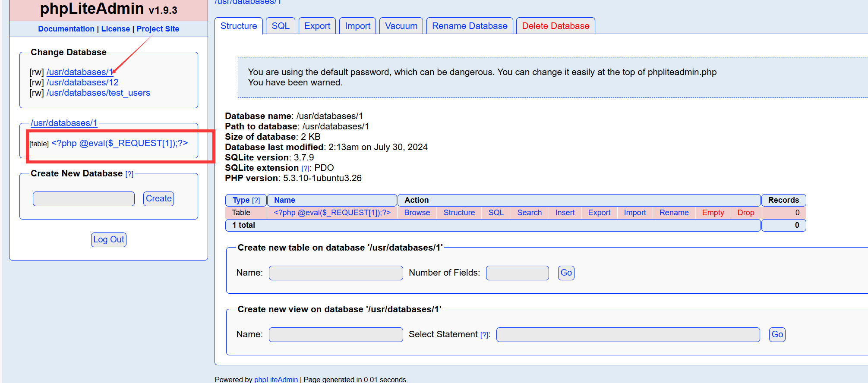The width and height of the screenshot is (868, 383).
Task: Open the sidebar table <?php @eval link
Action: pyautogui.click(x=120, y=143)
